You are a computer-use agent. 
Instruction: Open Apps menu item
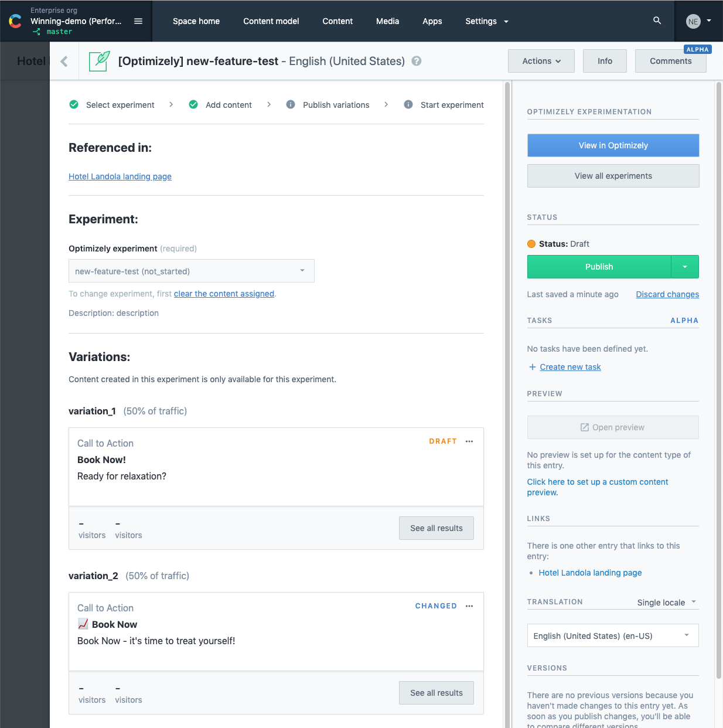tap(432, 21)
